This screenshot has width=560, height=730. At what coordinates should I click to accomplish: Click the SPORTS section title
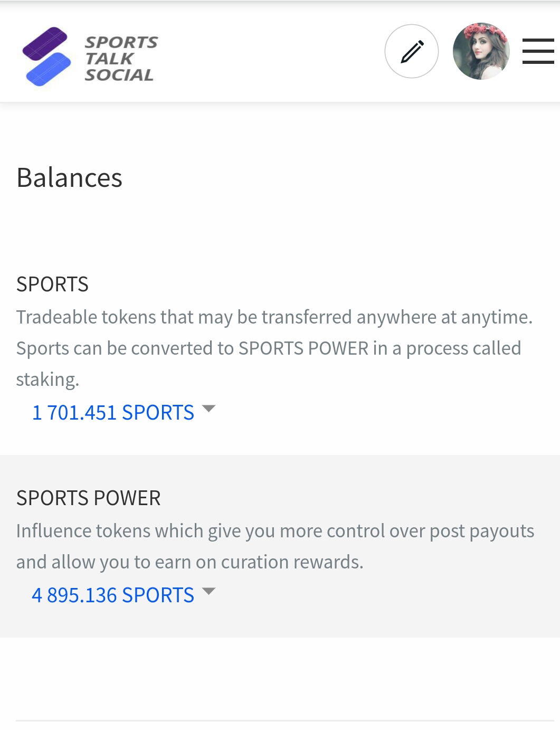pyautogui.click(x=52, y=284)
